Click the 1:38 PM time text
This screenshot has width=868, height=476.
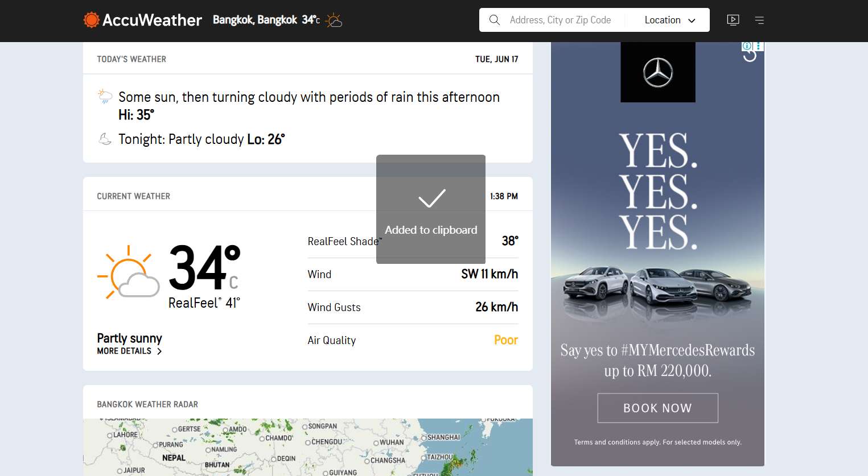click(504, 196)
